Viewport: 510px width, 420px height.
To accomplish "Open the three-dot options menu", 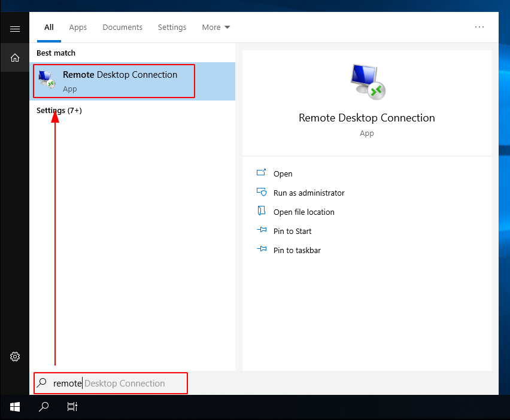I will coord(479,27).
